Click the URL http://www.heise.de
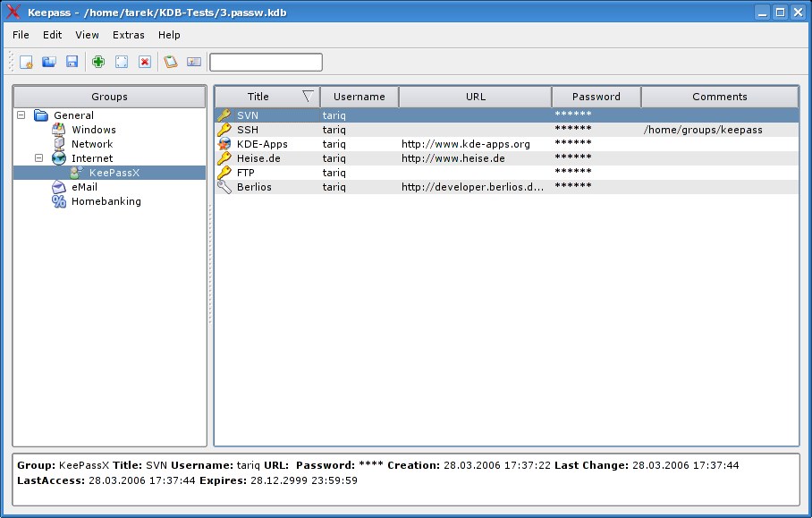812x518 pixels. tap(453, 158)
